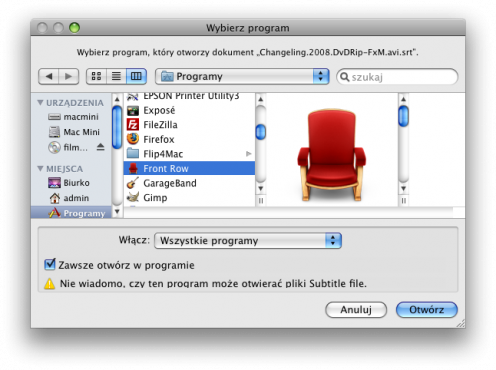Click the yellow warning icon
The height and width of the screenshot is (370, 496).
click(50, 284)
